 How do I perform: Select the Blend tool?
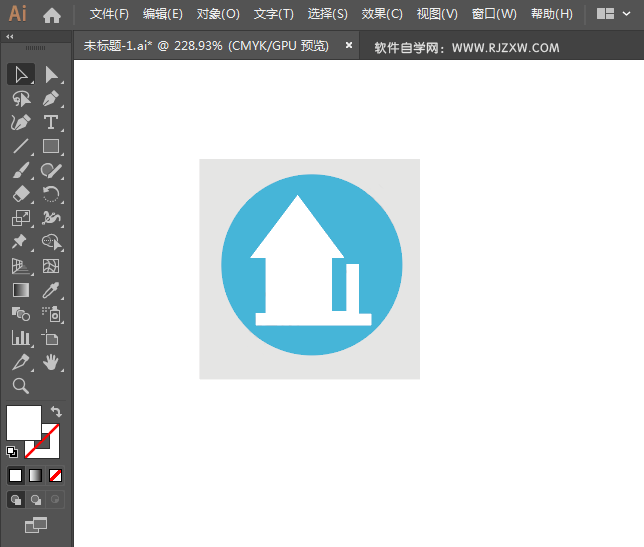pos(21,314)
